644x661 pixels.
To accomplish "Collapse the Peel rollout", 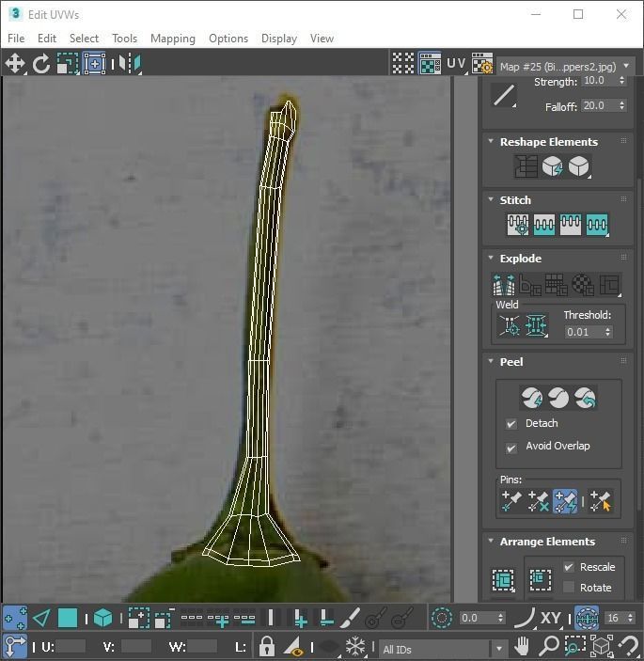I will point(491,361).
